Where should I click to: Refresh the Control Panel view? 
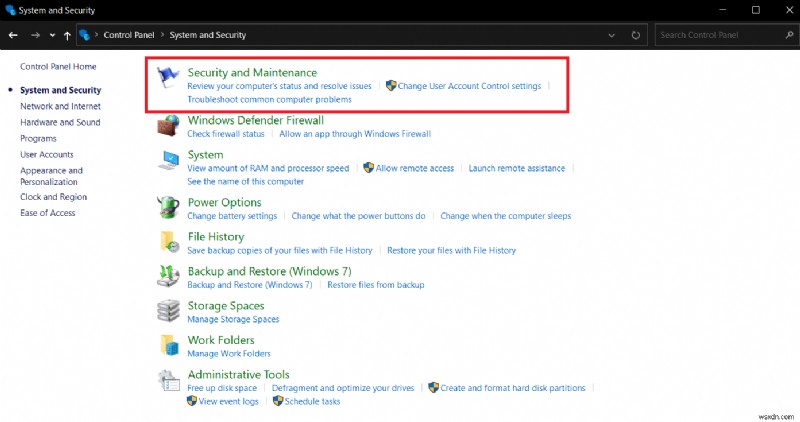(636, 35)
